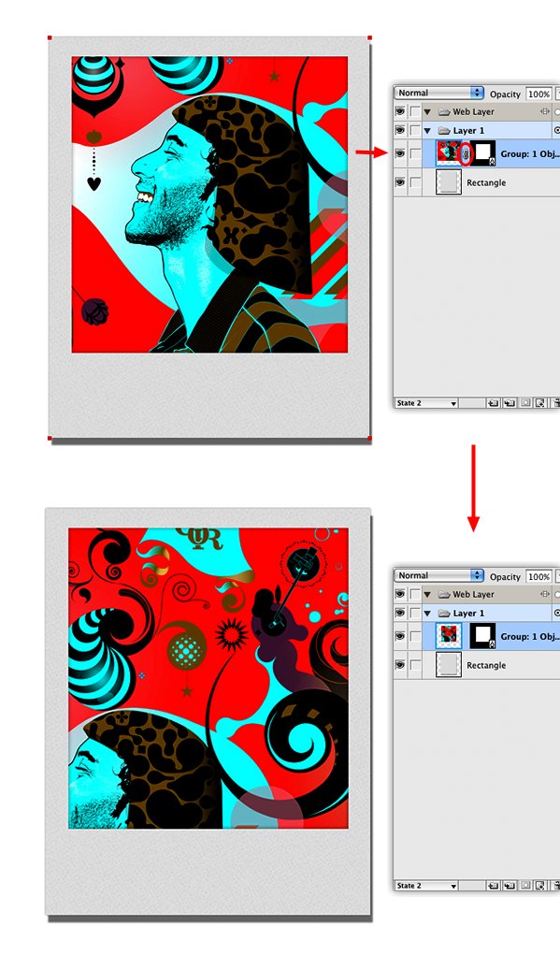
Task: Open State 2 dropdown in upper panel
Action: click(x=426, y=403)
